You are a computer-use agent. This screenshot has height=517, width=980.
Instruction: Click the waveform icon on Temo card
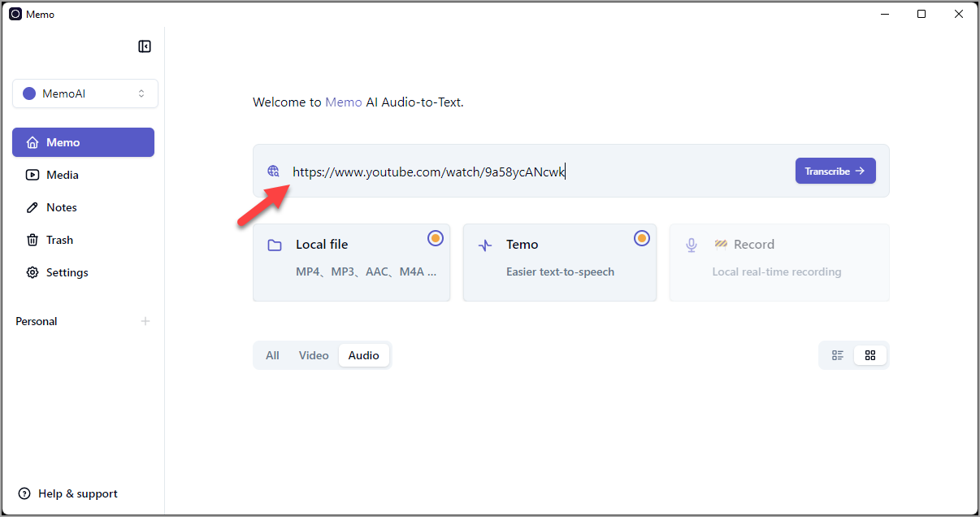coord(485,245)
